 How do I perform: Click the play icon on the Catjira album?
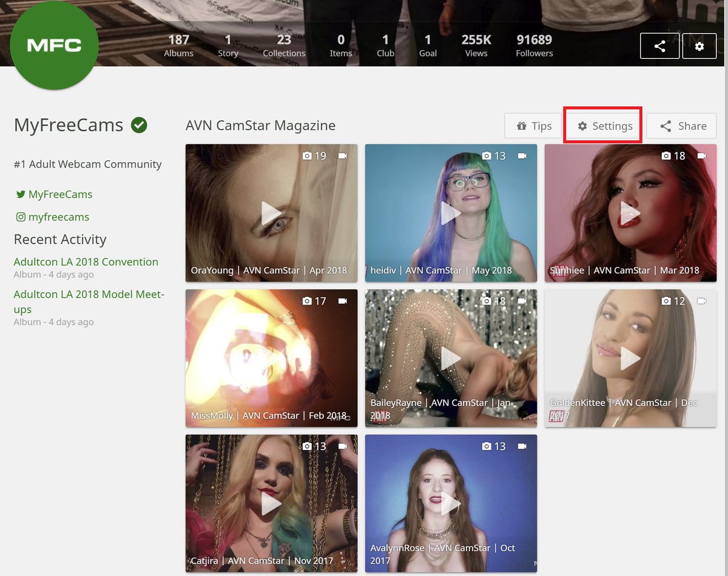271,503
